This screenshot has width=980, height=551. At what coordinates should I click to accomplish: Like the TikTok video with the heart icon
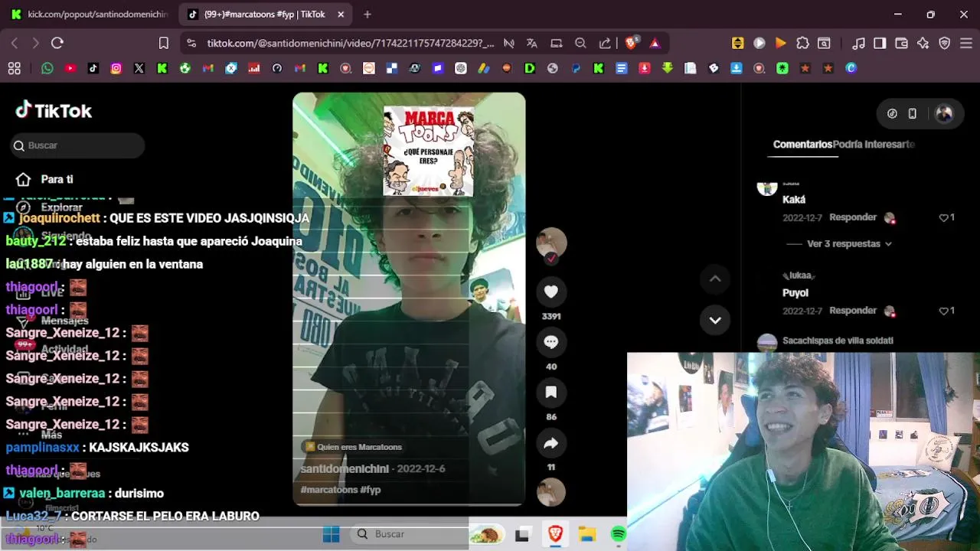(x=550, y=292)
